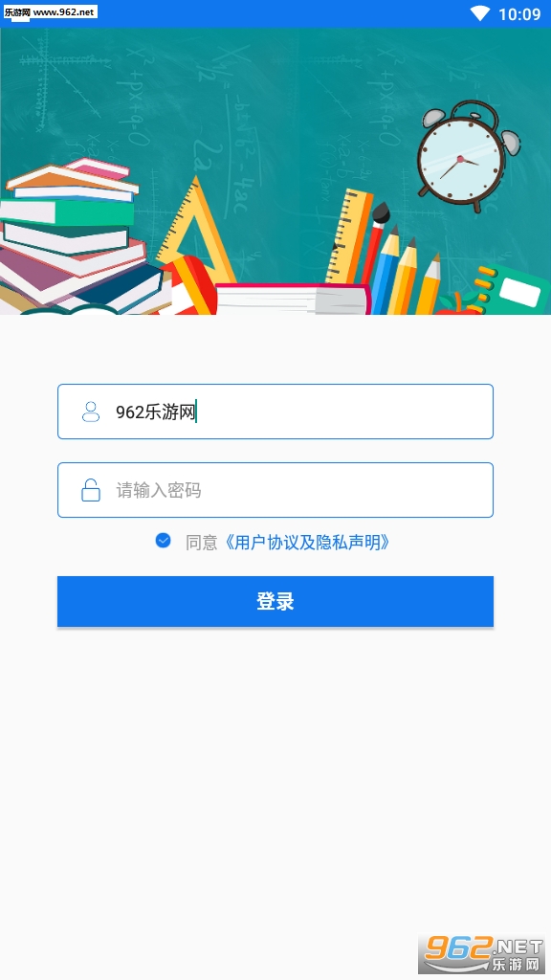This screenshot has width=551, height=980.
Task: Tap the green spiral notebook illustration
Action: [511, 290]
